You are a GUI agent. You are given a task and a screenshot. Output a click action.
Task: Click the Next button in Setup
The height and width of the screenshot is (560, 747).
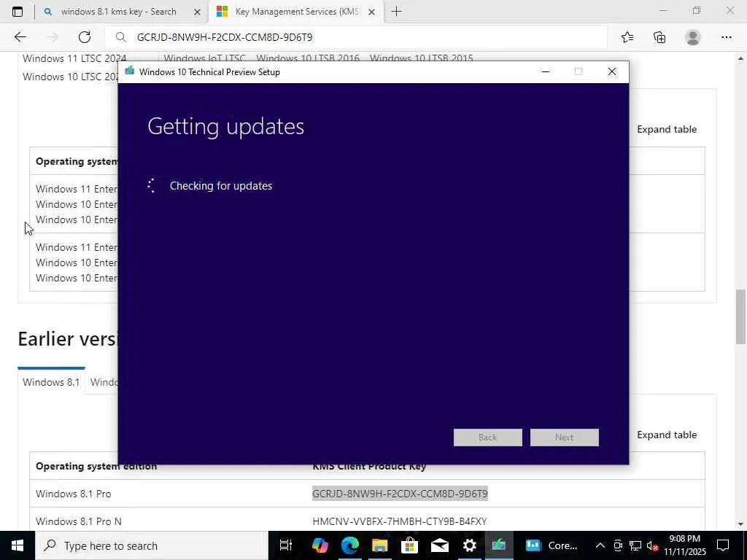pyautogui.click(x=564, y=437)
